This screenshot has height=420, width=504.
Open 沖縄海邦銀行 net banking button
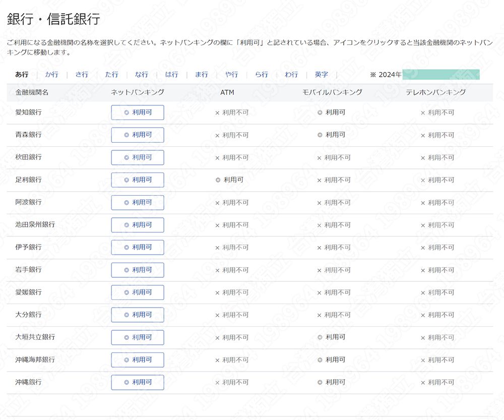138,360
